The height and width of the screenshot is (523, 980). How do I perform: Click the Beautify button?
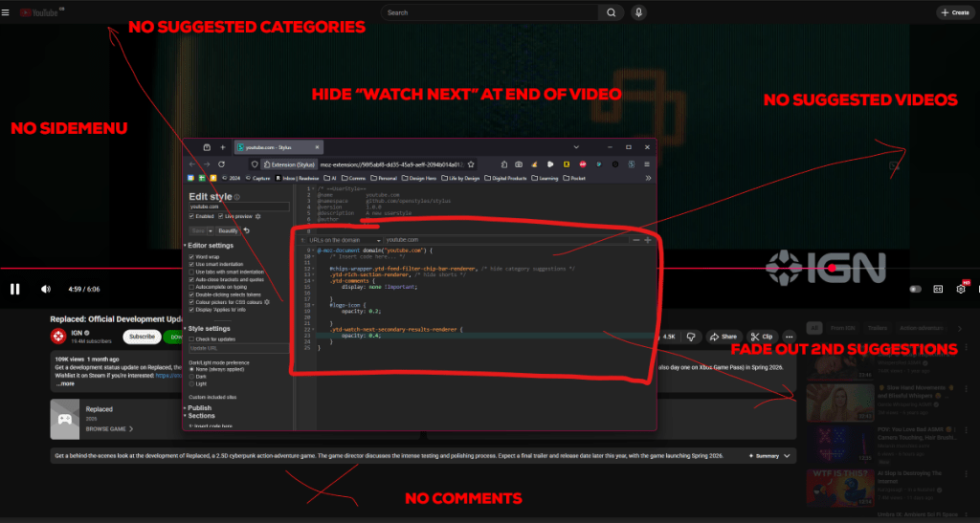[228, 231]
